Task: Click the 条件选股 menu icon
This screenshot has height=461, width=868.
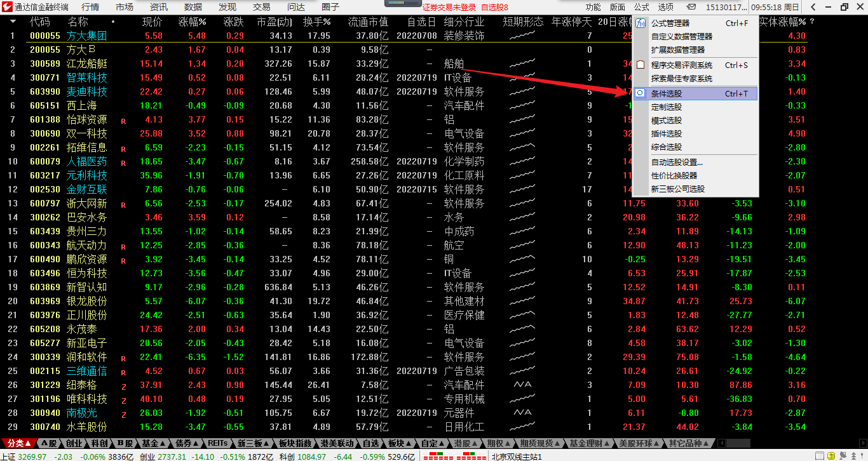Action: [x=641, y=93]
